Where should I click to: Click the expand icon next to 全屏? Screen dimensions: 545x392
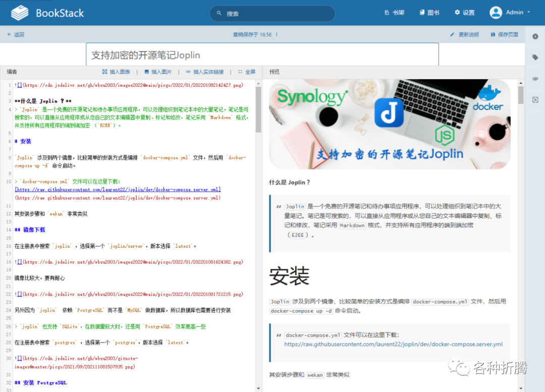240,72
